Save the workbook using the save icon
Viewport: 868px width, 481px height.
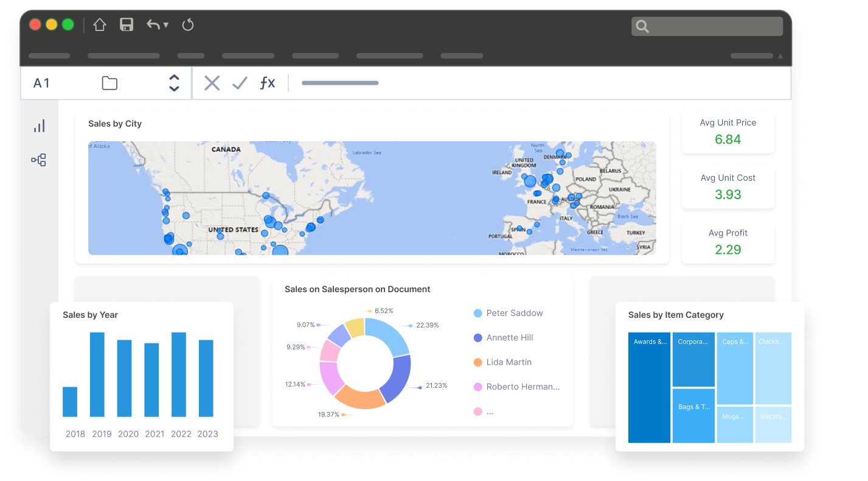coord(127,25)
